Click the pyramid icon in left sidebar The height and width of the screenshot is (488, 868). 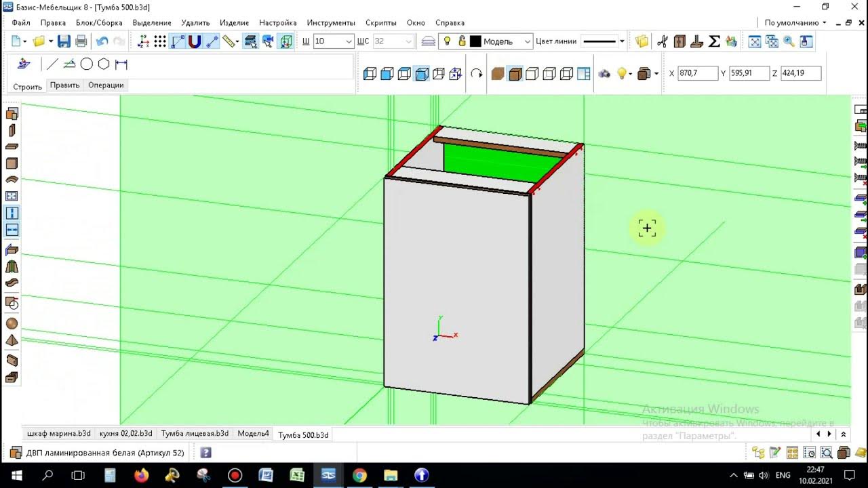pyautogui.click(x=12, y=340)
